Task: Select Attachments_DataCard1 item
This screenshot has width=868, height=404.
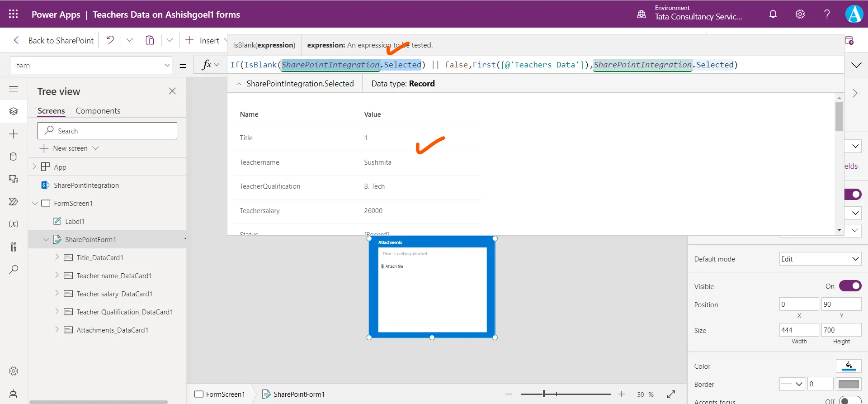Action: pyautogui.click(x=112, y=330)
